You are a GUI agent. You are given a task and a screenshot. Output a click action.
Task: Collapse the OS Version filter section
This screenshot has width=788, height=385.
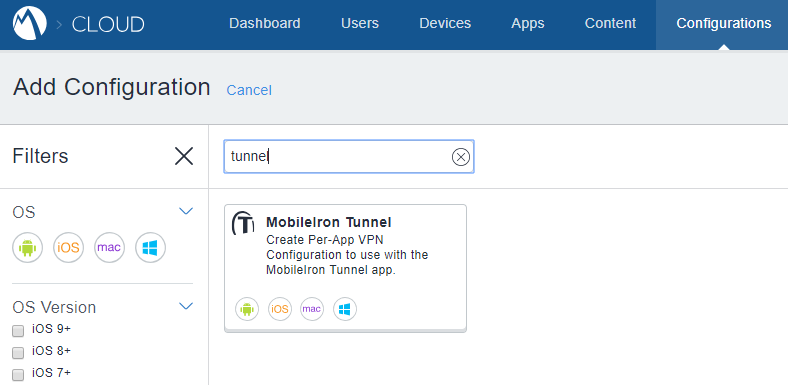(x=186, y=306)
